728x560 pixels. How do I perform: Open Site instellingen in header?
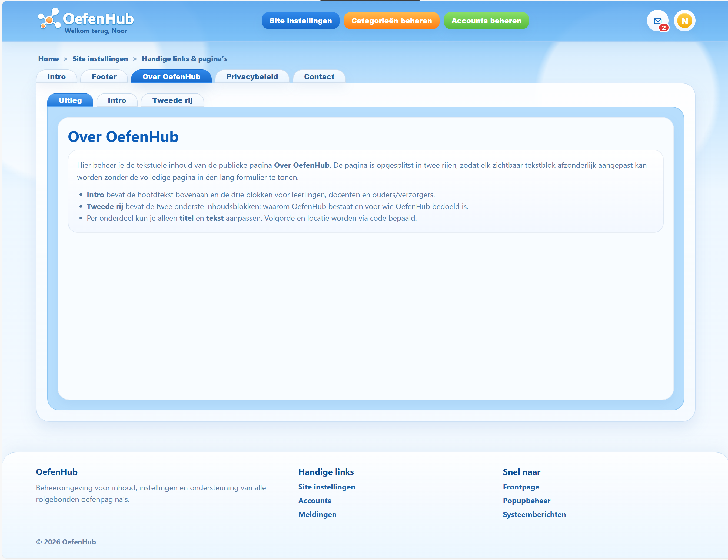coord(300,21)
